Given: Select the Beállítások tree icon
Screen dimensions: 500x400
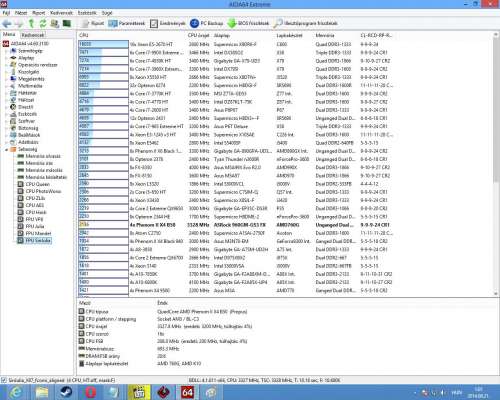Looking at the screenshot, I should tap(13, 135).
